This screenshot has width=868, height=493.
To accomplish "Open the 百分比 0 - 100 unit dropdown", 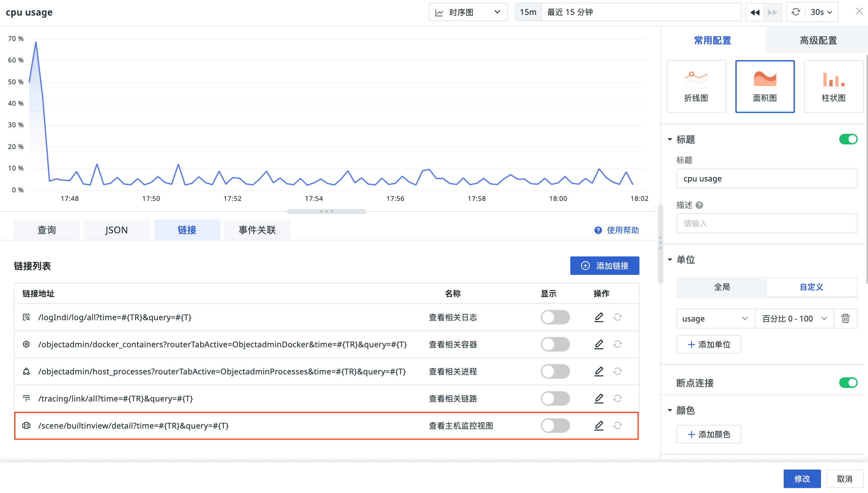I will tap(794, 319).
